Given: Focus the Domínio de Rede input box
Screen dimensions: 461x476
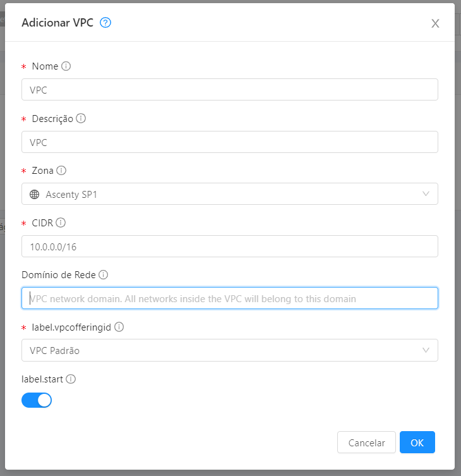Looking at the screenshot, I should coord(230,298).
